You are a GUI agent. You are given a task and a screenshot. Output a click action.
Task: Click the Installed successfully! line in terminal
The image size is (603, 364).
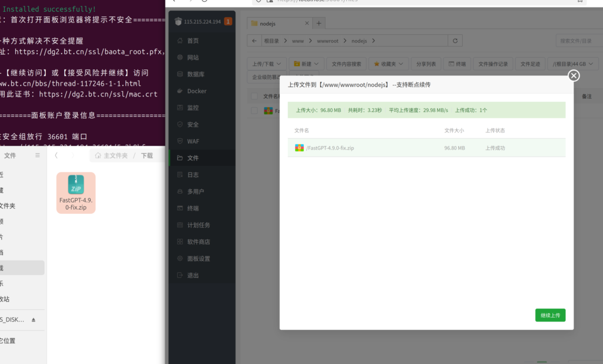click(x=49, y=9)
